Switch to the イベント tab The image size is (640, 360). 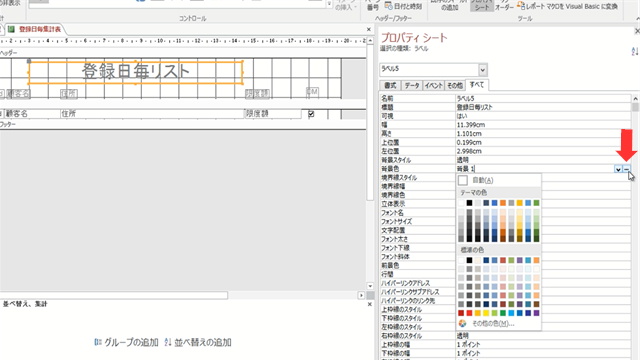click(433, 85)
